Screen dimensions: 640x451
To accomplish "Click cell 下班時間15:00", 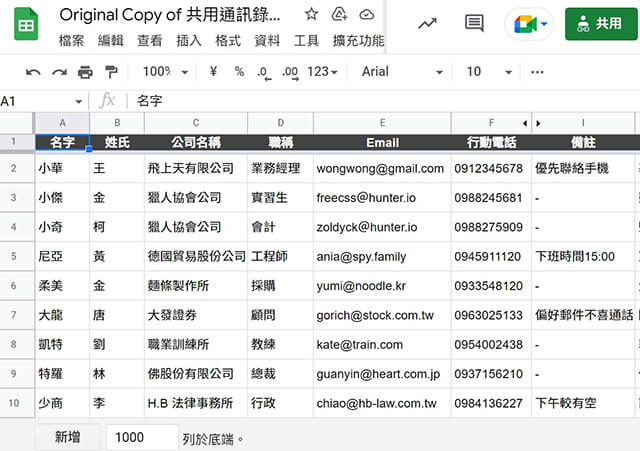I will tap(583, 256).
